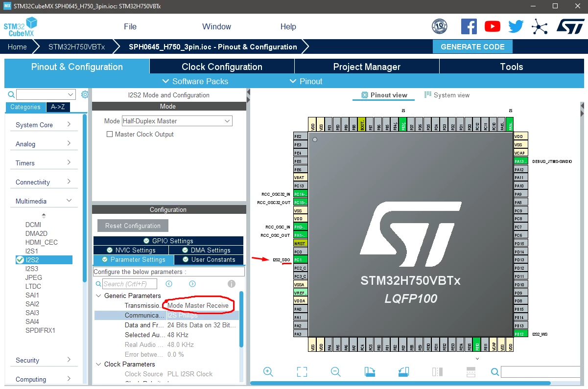
Task: Click the Reset Configuration button
Action: point(133,226)
